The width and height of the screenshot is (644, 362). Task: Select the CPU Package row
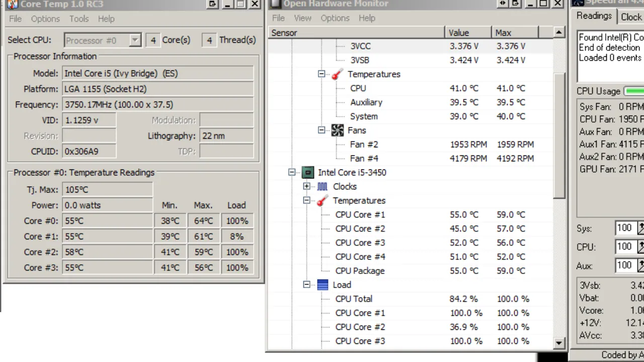[x=410, y=271]
